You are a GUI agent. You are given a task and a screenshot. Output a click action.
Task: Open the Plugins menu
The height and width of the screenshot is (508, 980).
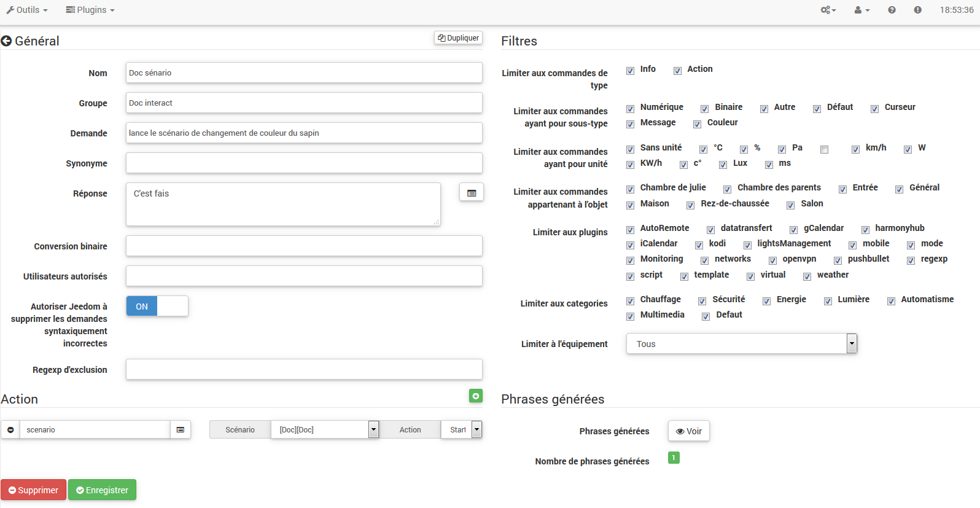(x=90, y=10)
